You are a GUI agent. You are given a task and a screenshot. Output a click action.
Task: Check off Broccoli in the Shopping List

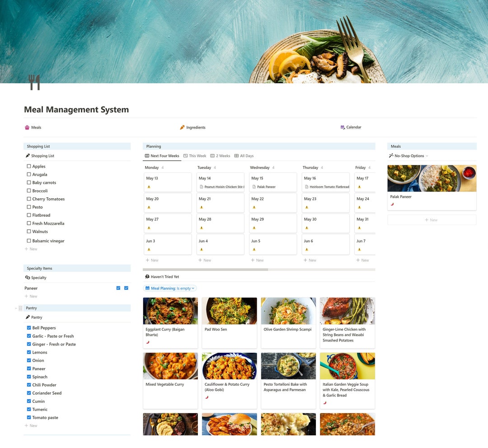tap(29, 191)
